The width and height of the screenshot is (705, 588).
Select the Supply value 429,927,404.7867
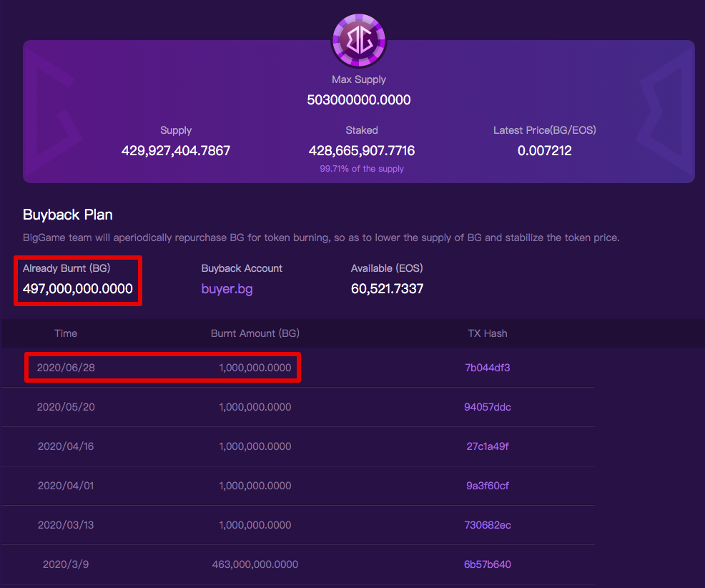176,151
